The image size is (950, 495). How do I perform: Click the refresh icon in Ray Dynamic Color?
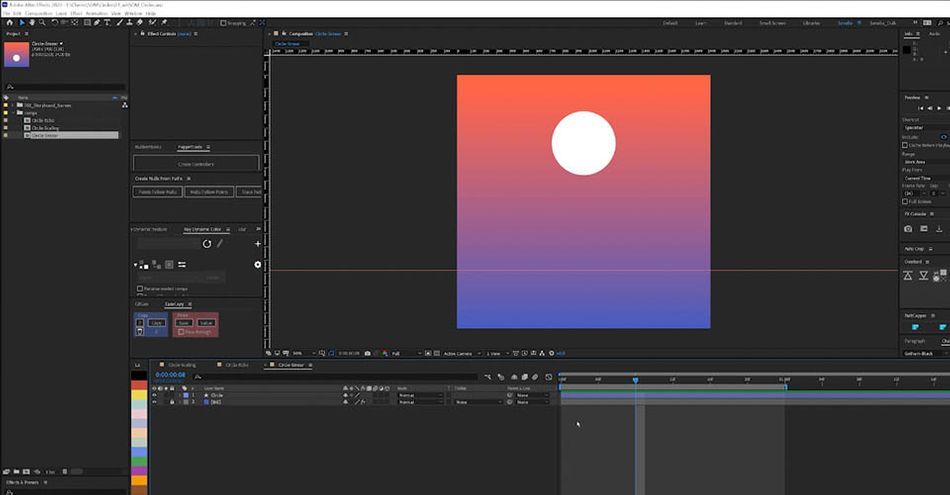pyautogui.click(x=207, y=244)
